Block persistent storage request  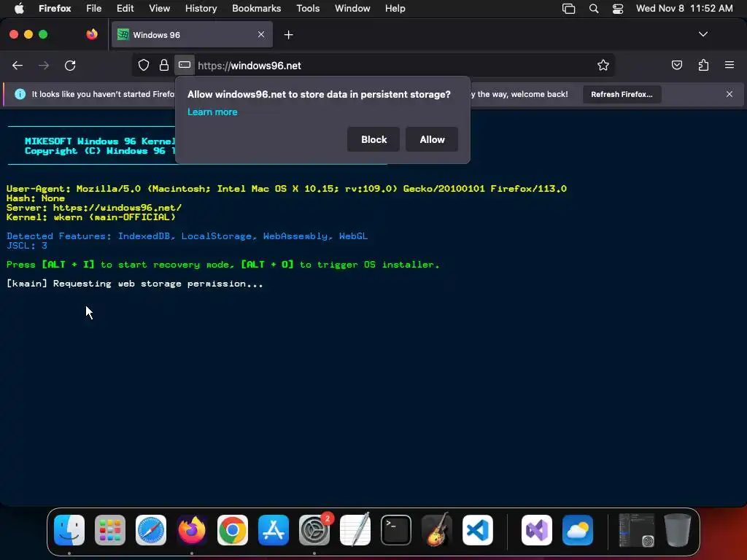point(373,139)
